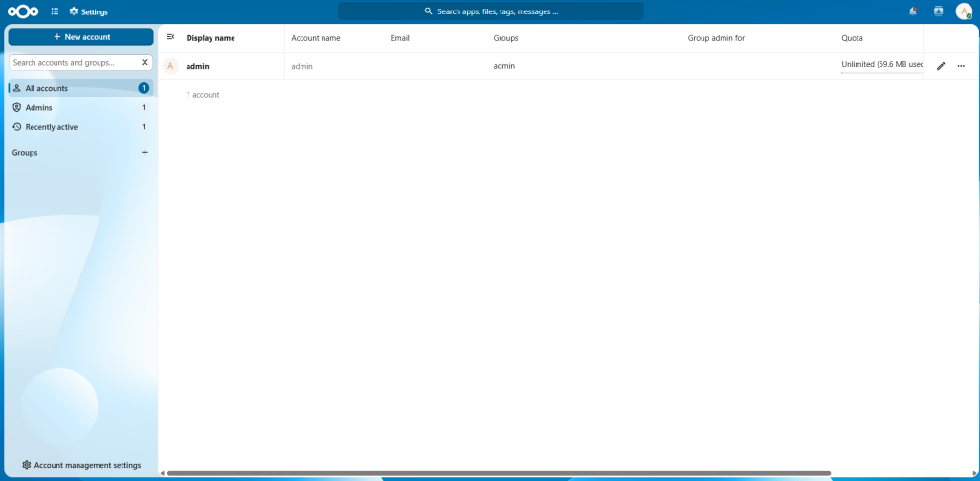Viewport: 980px width, 481px height.
Task: Open Account management settings
Action: pyautogui.click(x=81, y=465)
